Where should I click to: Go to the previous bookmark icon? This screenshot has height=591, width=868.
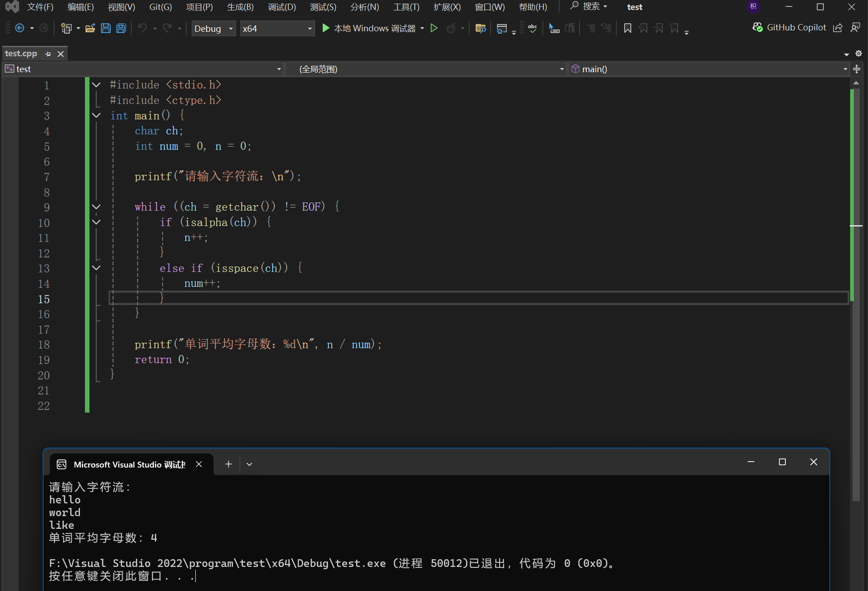pyautogui.click(x=643, y=28)
